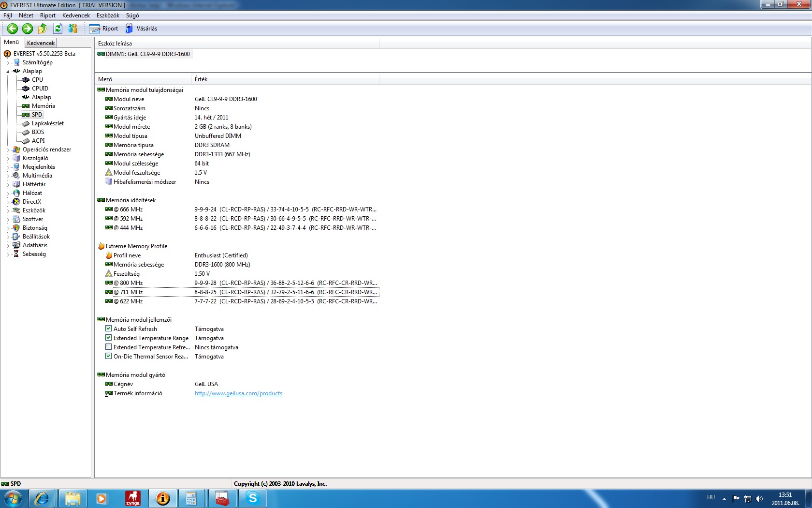Image resolution: width=812 pixels, height=508 pixels.
Task: Expand the DirectX tree node
Action: (x=8, y=202)
